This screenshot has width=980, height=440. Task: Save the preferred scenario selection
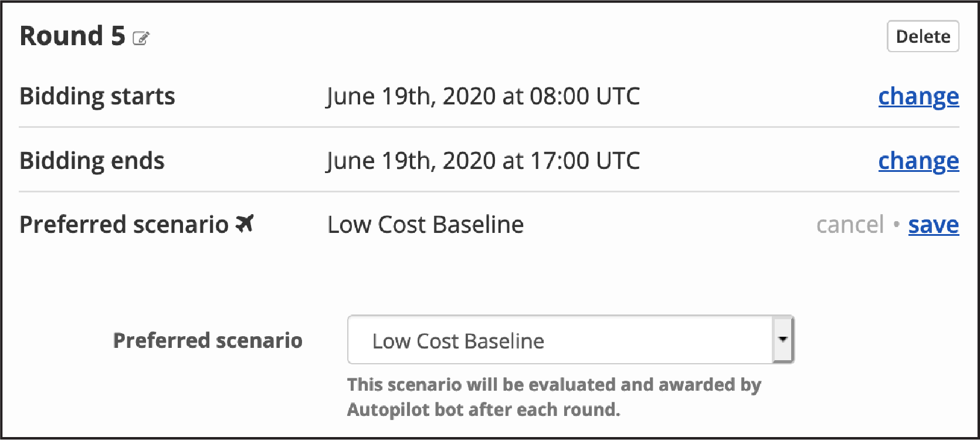pyautogui.click(x=933, y=225)
